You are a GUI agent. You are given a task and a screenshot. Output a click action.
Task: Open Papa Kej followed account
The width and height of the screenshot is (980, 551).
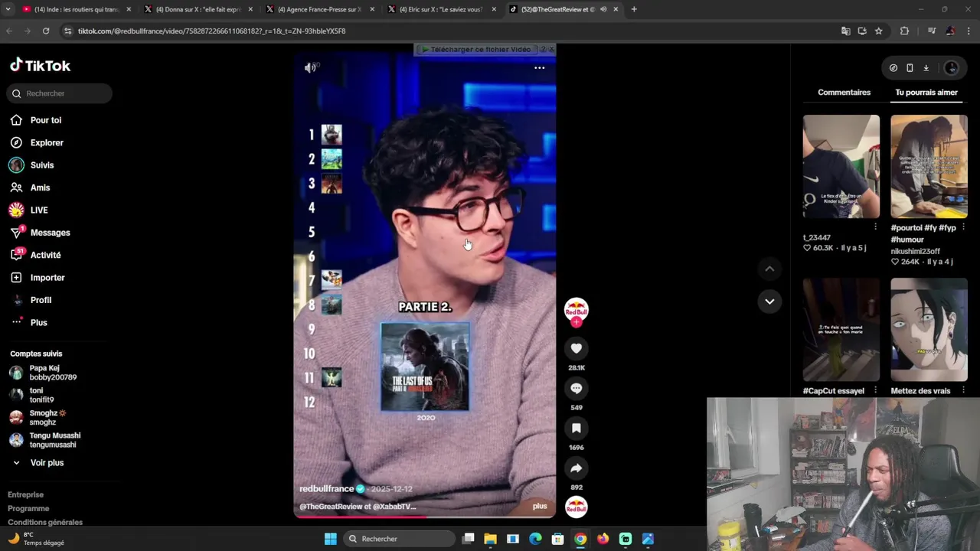(53, 373)
